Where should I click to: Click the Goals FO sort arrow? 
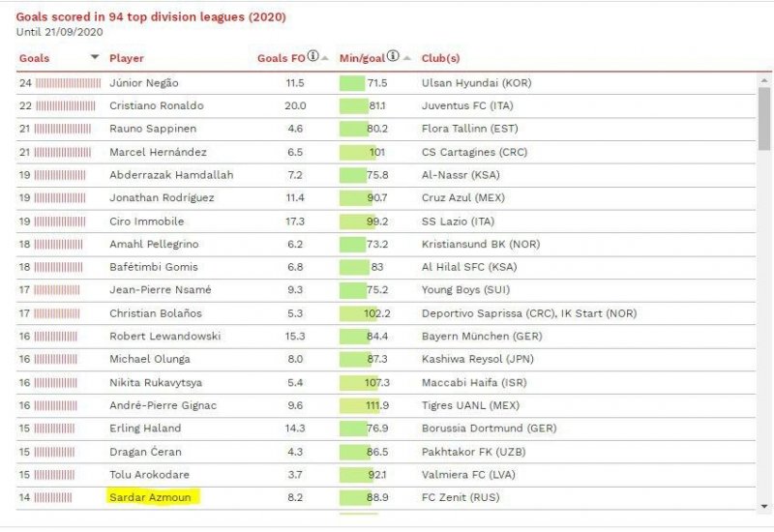pyautogui.click(x=325, y=58)
